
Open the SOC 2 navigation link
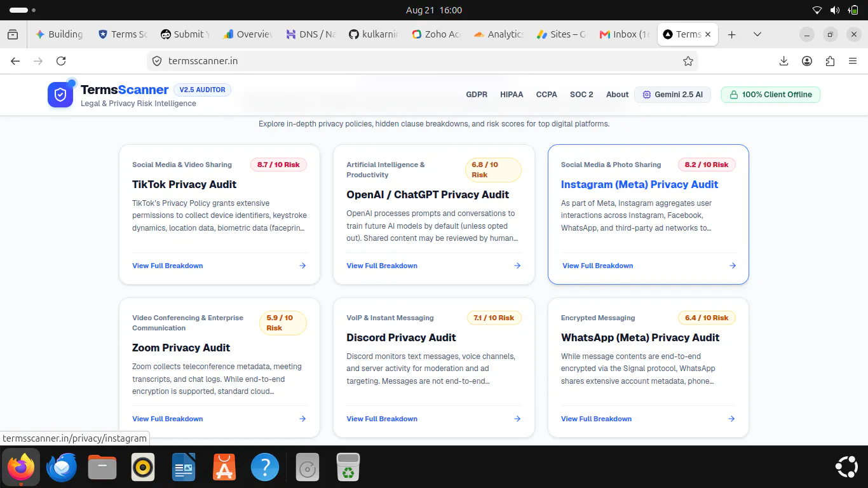[x=581, y=95]
